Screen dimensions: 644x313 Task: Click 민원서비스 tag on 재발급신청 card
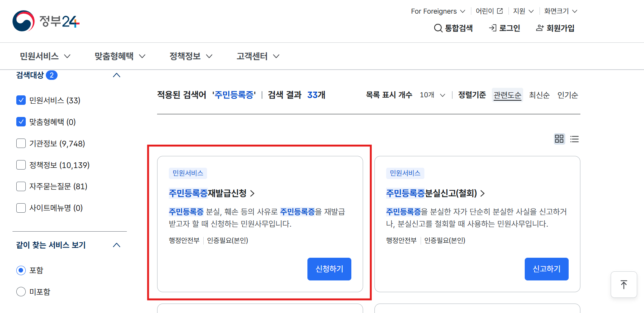(188, 173)
